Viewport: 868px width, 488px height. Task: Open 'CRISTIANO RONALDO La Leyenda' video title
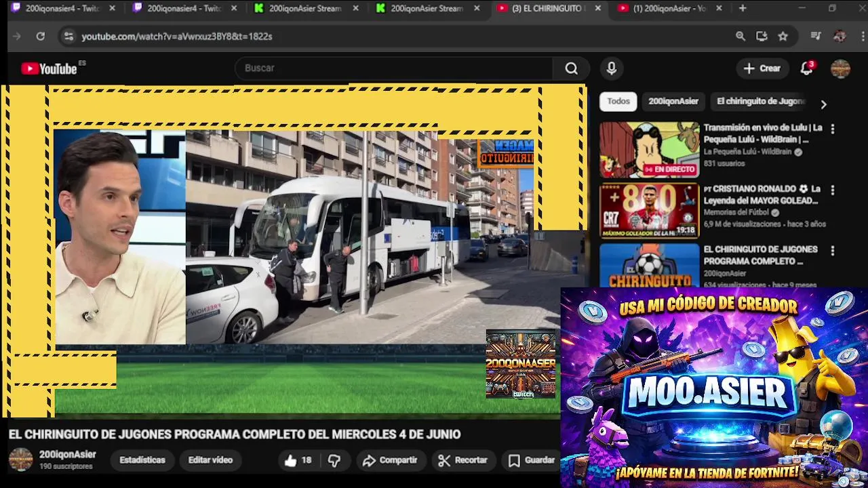click(762, 195)
